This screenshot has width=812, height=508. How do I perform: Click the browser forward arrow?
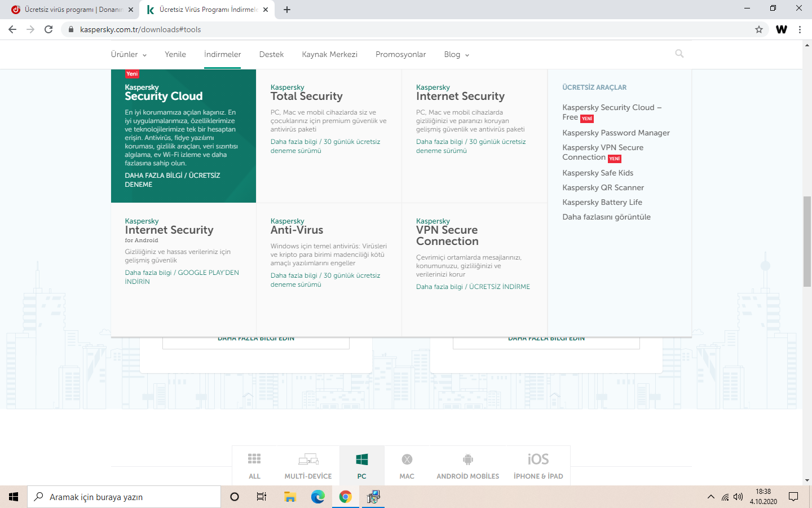[x=30, y=29]
